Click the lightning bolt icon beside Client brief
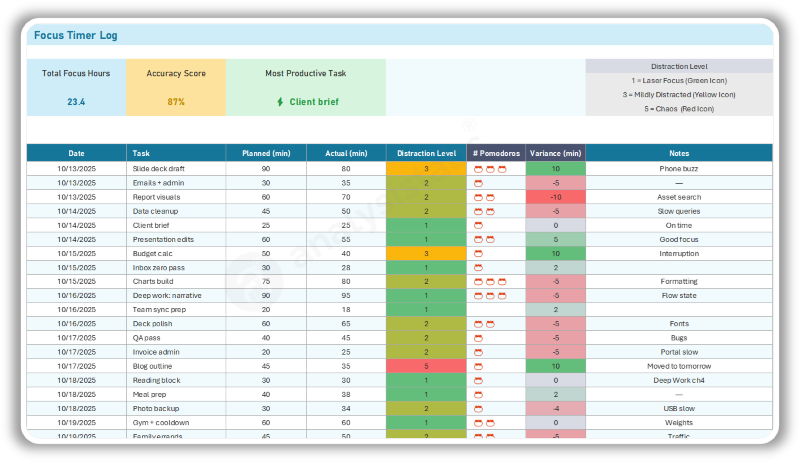Viewport: 800px width, 462px height. [x=280, y=102]
